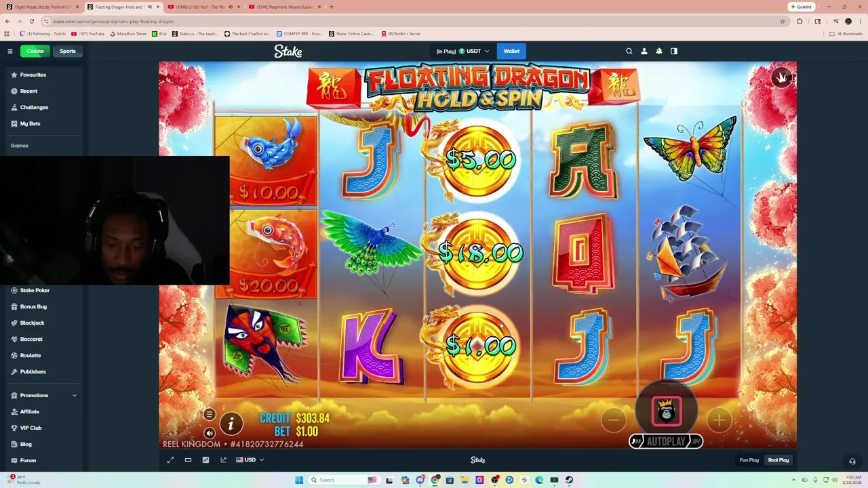Image resolution: width=868 pixels, height=488 pixels.
Task: Open the Stake sidebar hamburger menu
Action: tap(10, 51)
